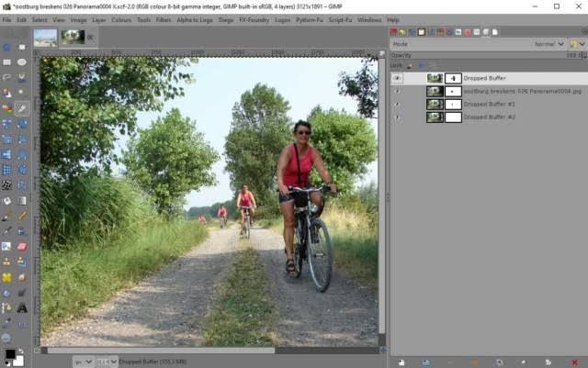Toggle visibility of Dropped Buffer #1 layer

pos(397,105)
